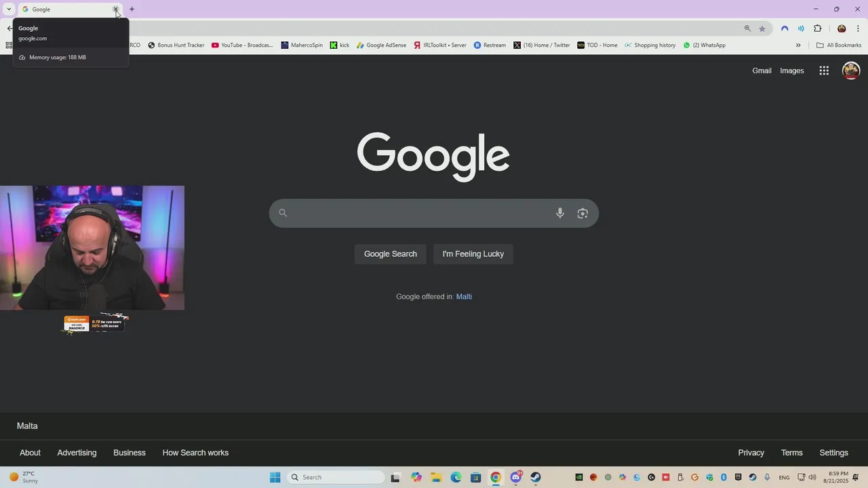Open Chrome's three-dot menu
The height and width of the screenshot is (488, 868).
tap(858, 28)
